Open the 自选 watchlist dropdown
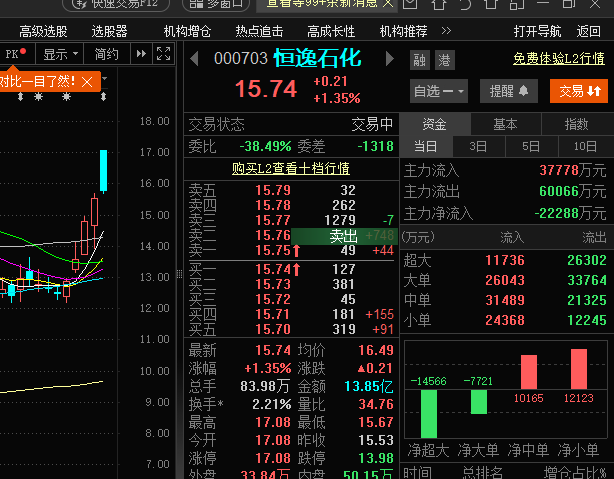The height and width of the screenshot is (479, 614). pyautogui.click(x=439, y=91)
